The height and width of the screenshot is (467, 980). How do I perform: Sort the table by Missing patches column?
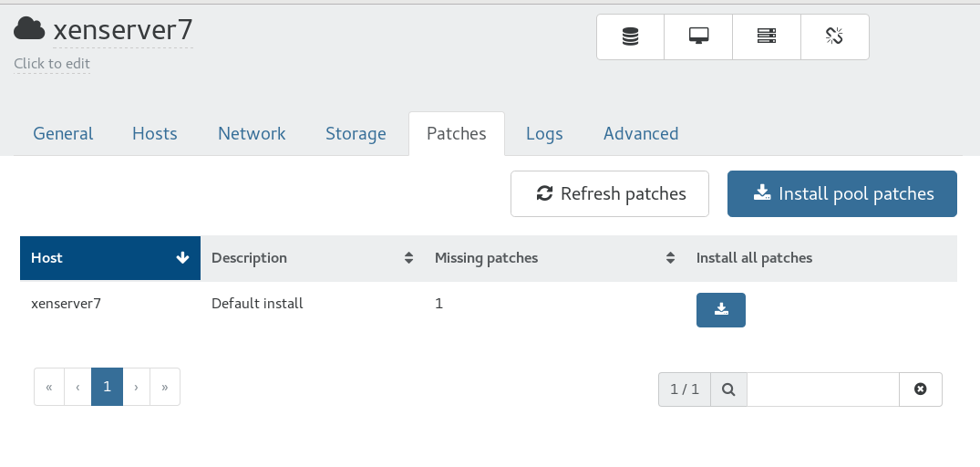[554, 257]
